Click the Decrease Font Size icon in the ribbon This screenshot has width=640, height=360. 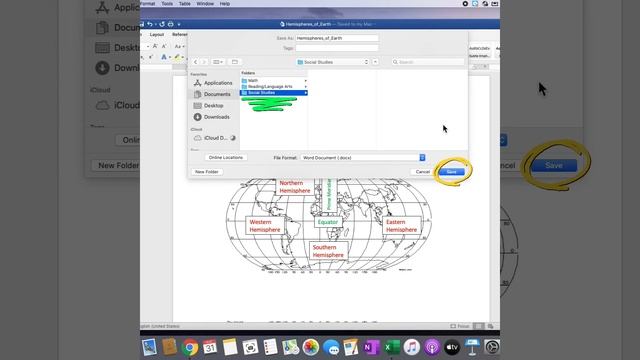coord(164,46)
